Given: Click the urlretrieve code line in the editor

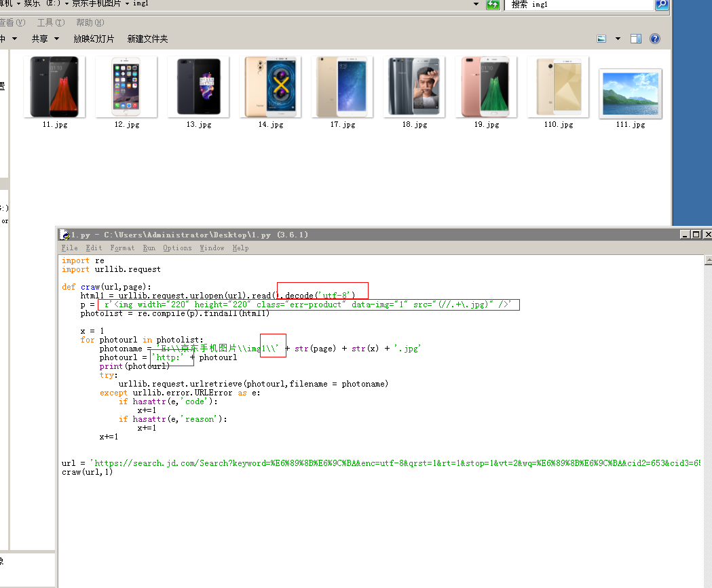Looking at the screenshot, I should pyautogui.click(x=253, y=384).
